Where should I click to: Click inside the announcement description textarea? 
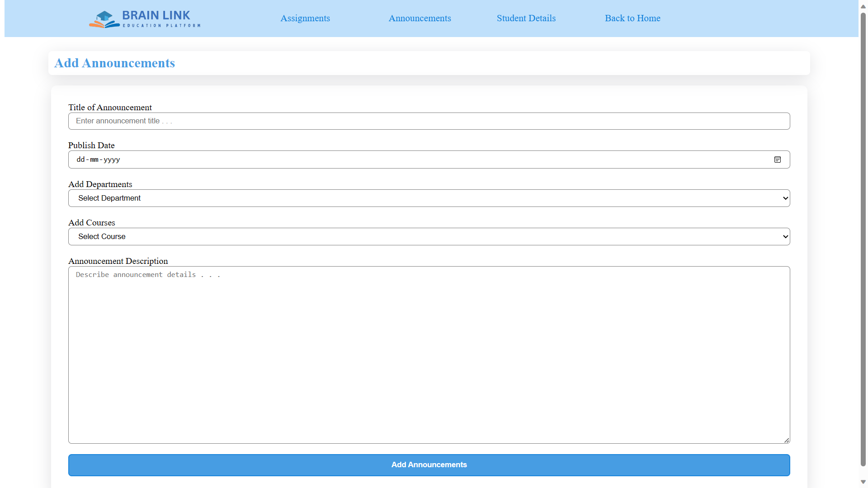[x=429, y=355]
